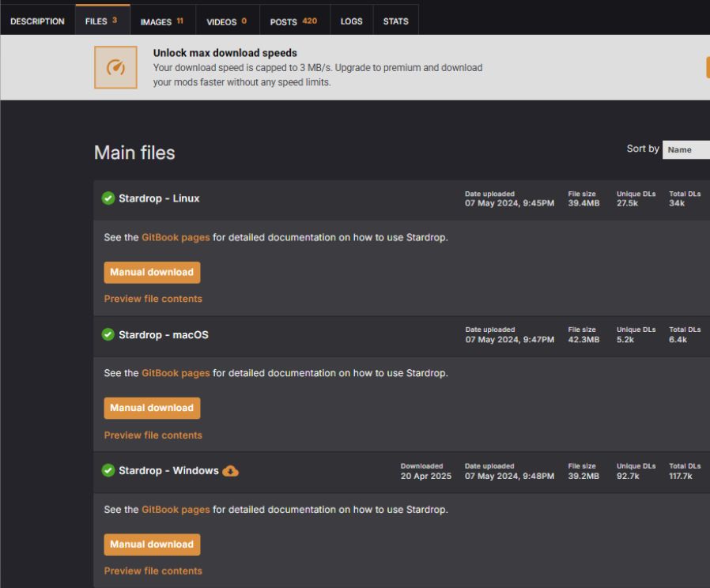The width and height of the screenshot is (710, 588).
Task: Click green checkmark icon beside Stardrop - Linux
Action: [x=108, y=198]
